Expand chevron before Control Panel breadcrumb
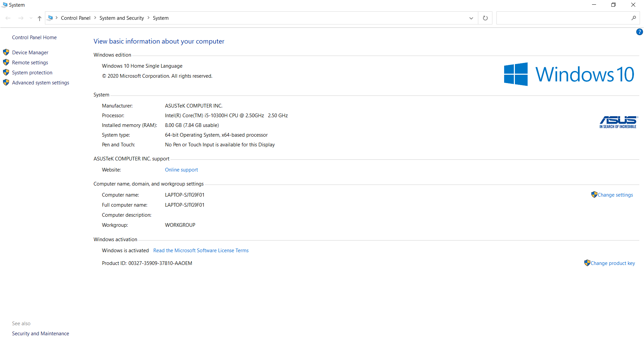This screenshot has height=345, width=644. point(57,18)
